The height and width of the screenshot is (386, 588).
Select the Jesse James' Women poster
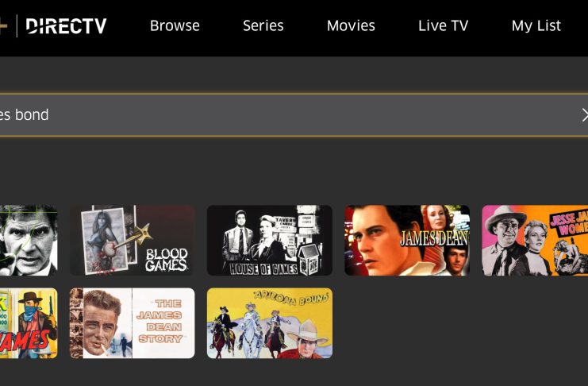click(x=535, y=241)
